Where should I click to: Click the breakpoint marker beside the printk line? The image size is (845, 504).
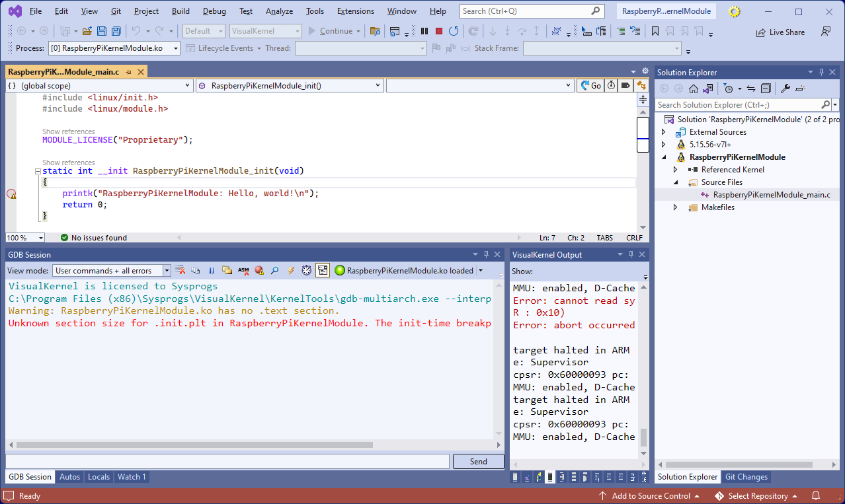pos(11,194)
